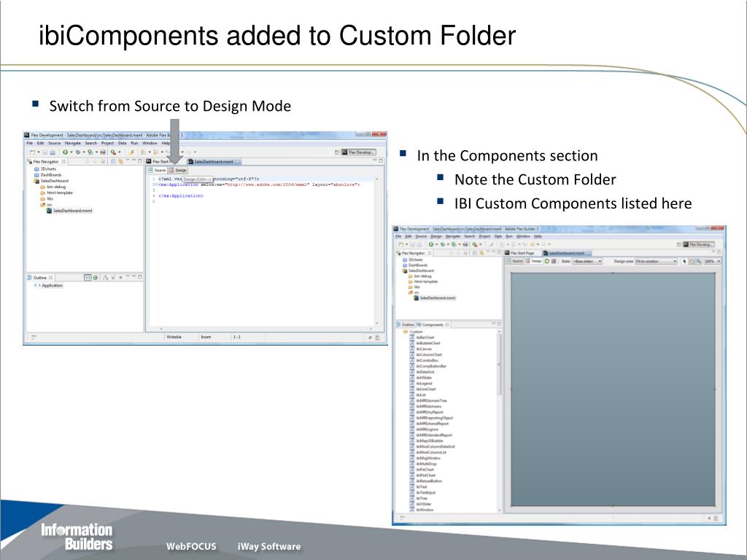Click the Writable status bar entry in source-view window
The image size is (747, 560).
click(174, 337)
